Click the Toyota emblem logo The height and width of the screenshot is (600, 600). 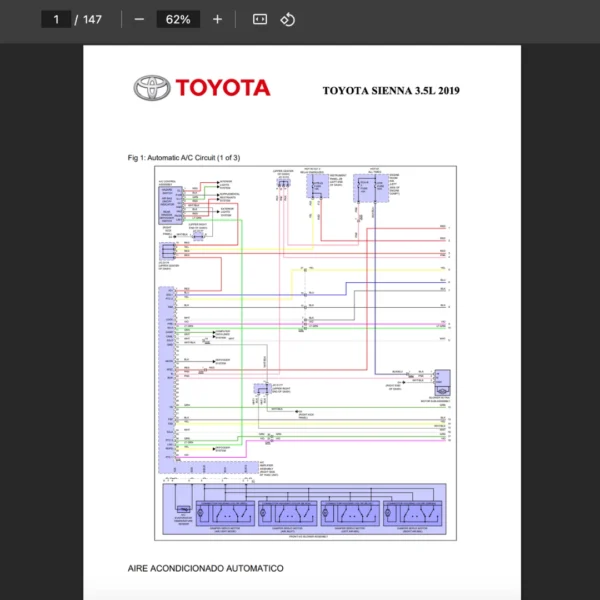[152, 88]
